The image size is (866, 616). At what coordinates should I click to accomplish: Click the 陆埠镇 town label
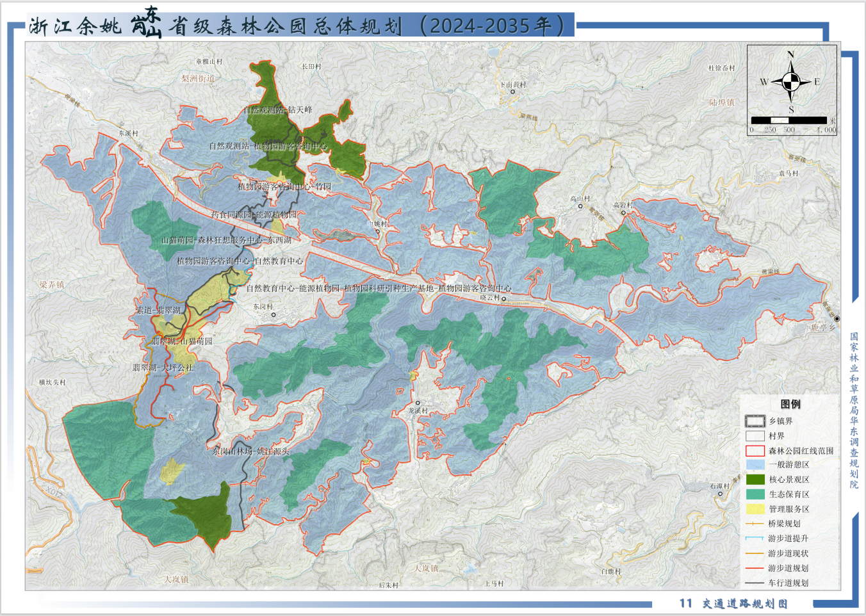722,102
